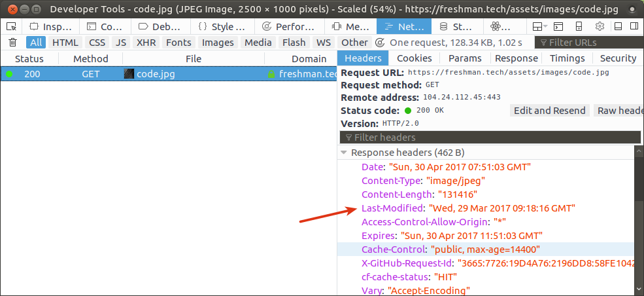
Task: Toggle the Images request filter
Action: tap(218, 43)
